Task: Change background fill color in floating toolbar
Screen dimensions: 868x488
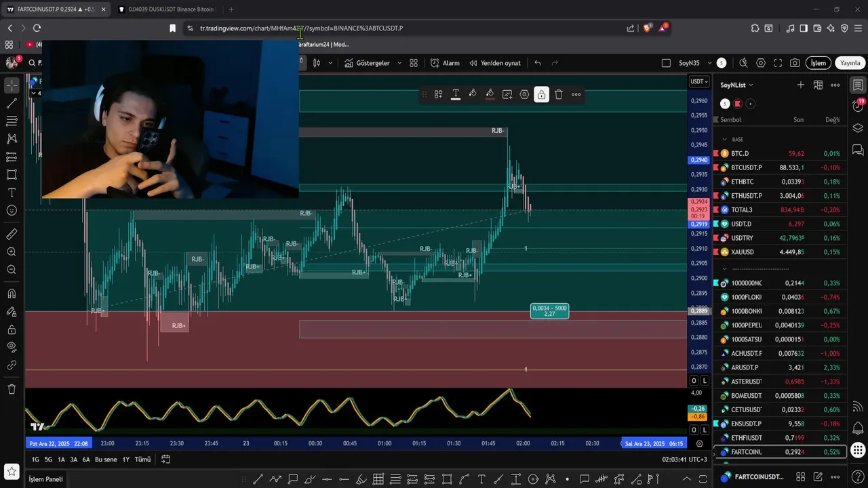Action: click(x=473, y=94)
